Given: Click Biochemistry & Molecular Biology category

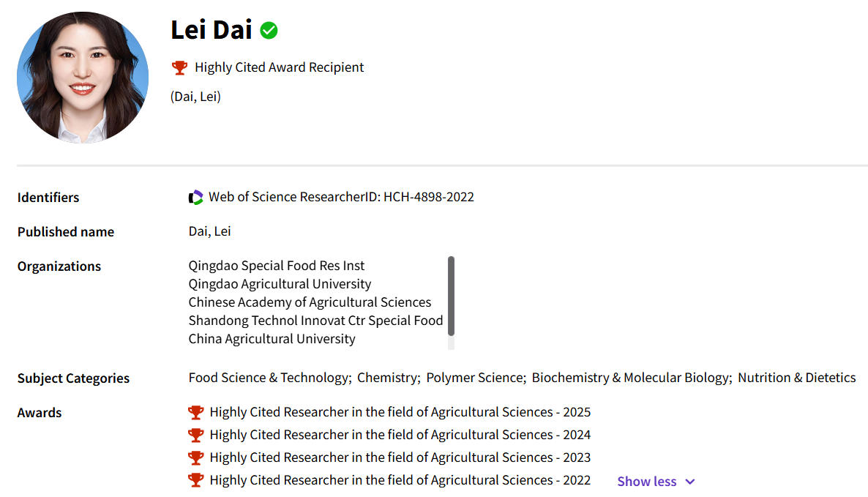Looking at the screenshot, I should click(630, 378).
